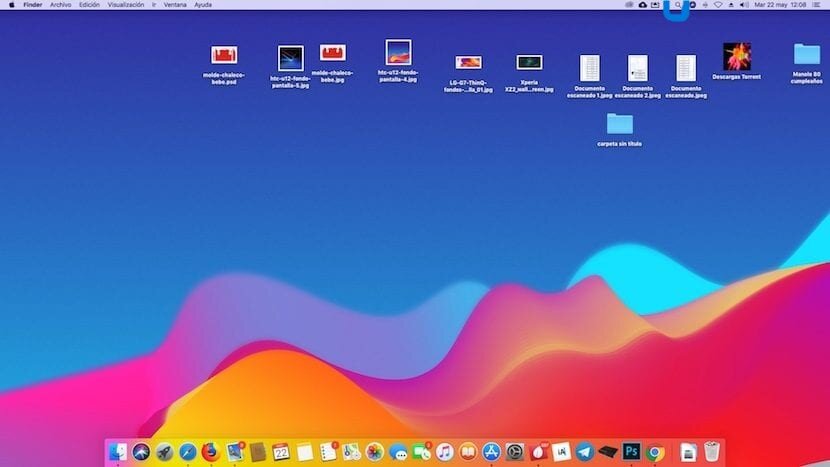Select the 'carpeta sin título' folder
830x467 pixels.
619,129
